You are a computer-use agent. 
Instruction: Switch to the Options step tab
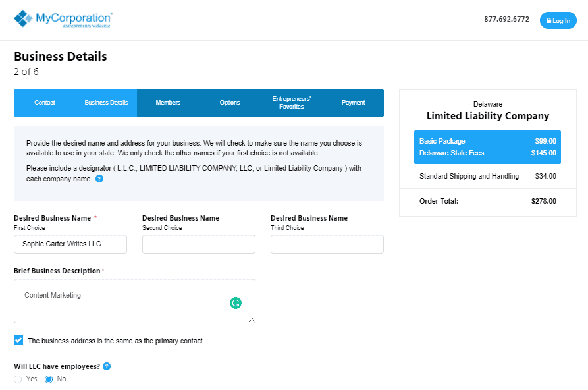coord(230,103)
